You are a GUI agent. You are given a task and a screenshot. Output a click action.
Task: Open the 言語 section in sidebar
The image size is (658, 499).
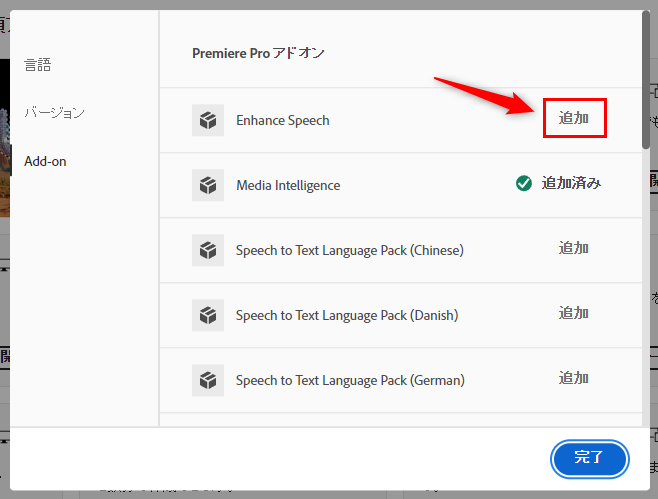point(38,65)
